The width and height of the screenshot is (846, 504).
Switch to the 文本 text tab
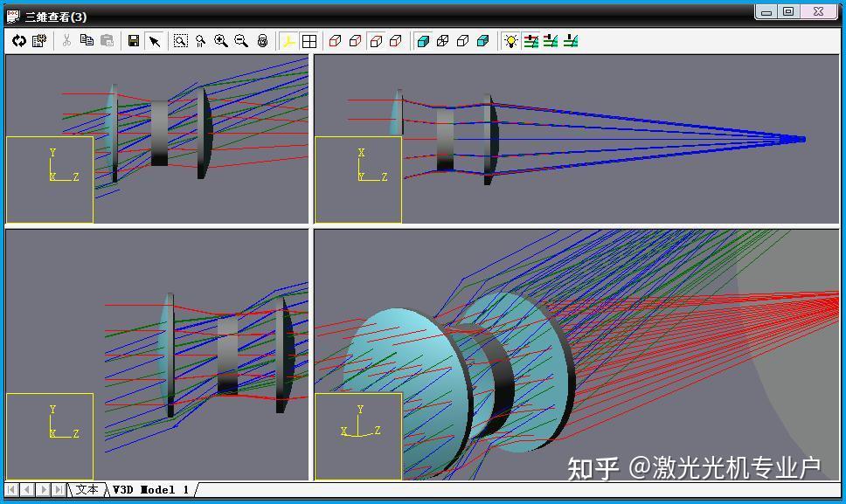[87, 490]
